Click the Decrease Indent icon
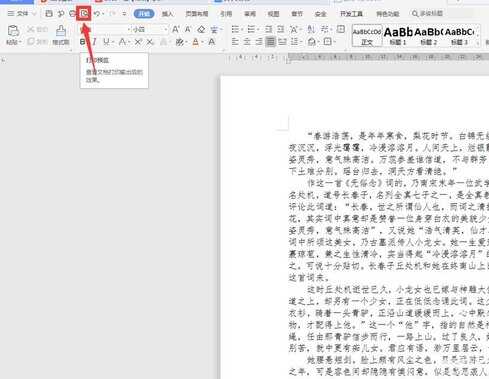This screenshot has width=489, height=379. (x=268, y=30)
